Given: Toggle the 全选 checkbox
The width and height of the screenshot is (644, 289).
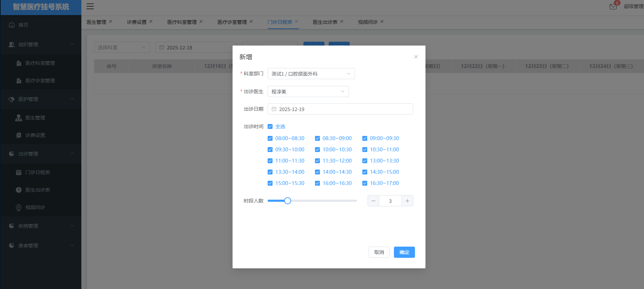Looking at the screenshot, I should [x=270, y=126].
